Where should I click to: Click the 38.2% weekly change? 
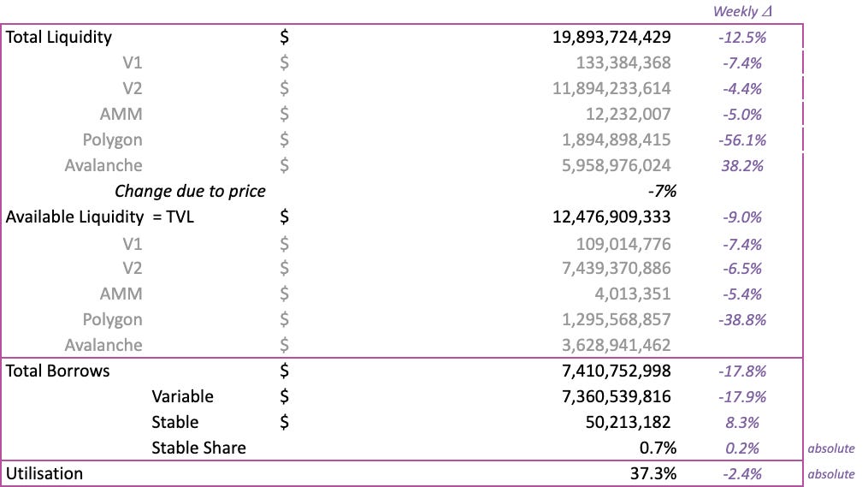tap(742, 166)
